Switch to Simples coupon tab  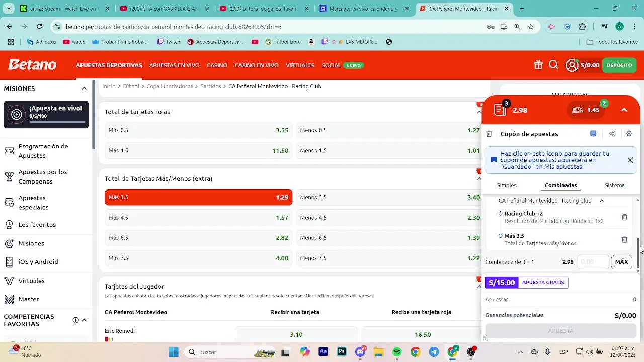click(x=507, y=185)
